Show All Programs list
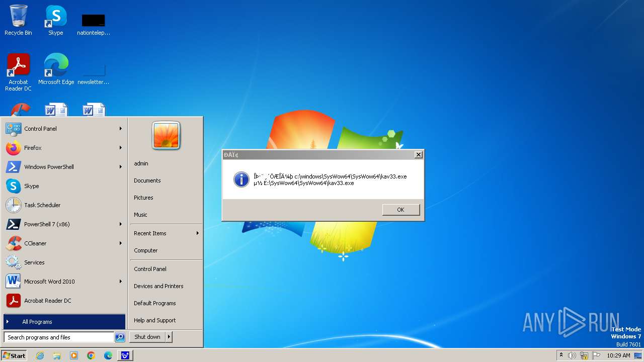This screenshot has width=644, height=362. pyautogui.click(x=64, y=322)
